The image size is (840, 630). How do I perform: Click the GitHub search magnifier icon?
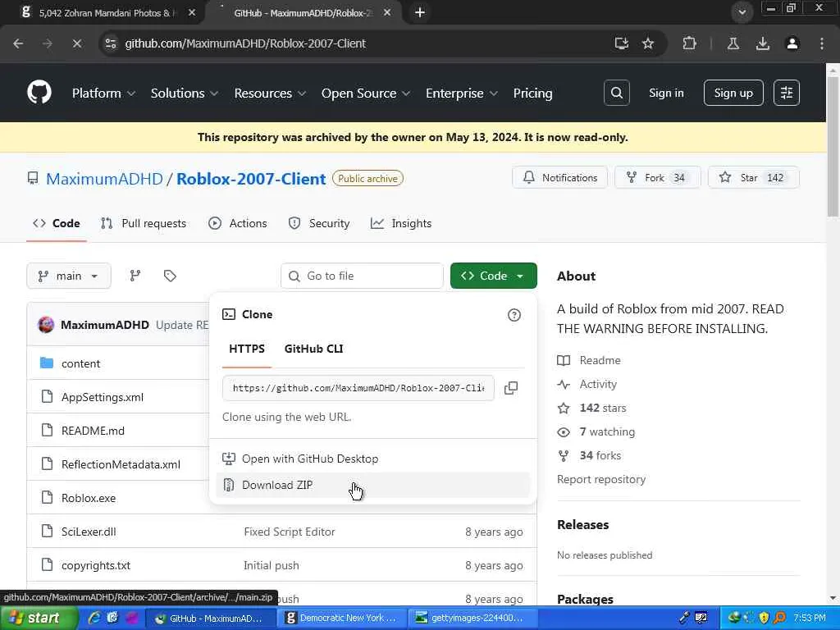point(617,93)
